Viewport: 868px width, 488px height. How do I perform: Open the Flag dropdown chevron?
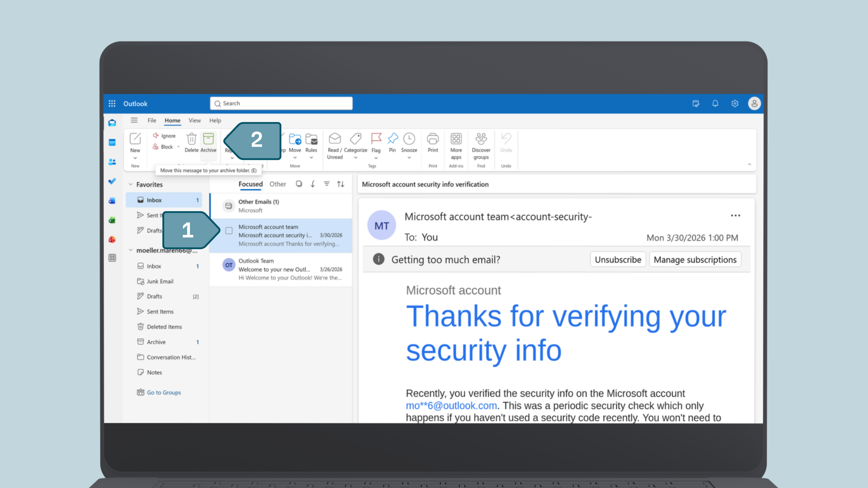376,158
